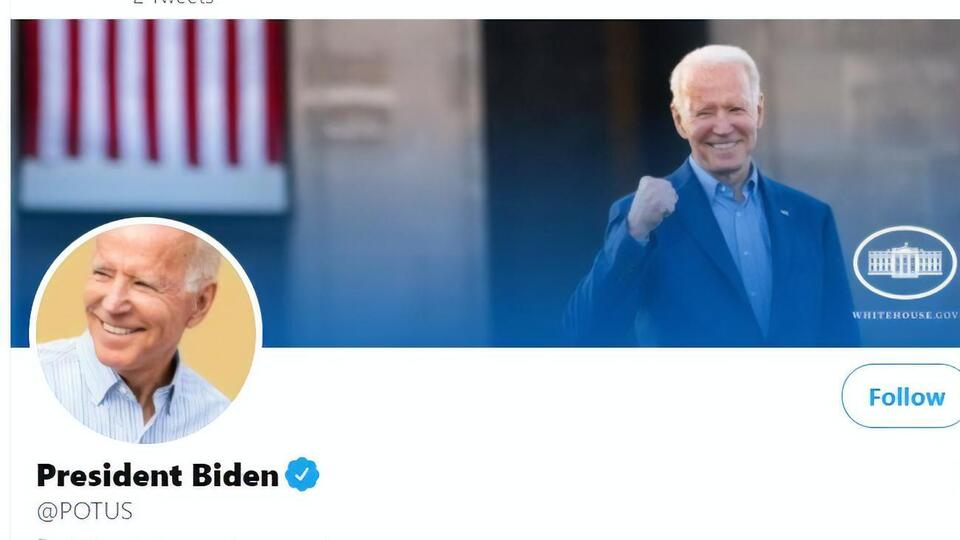Click the WHITEHOUSE.GOV text in the banner

(905, 315)
